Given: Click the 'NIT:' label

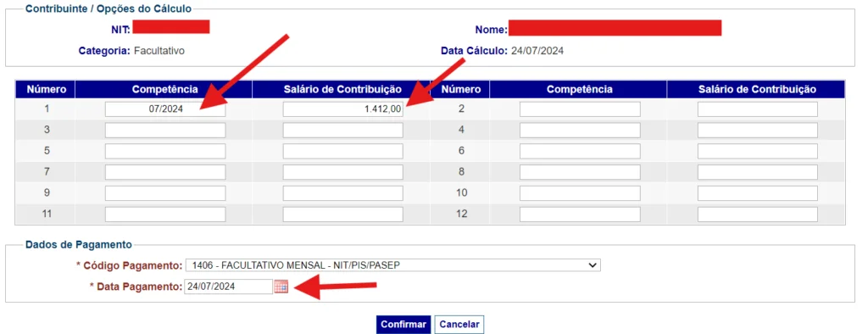Looking at the screenshot, I should (x=120, y=30).
